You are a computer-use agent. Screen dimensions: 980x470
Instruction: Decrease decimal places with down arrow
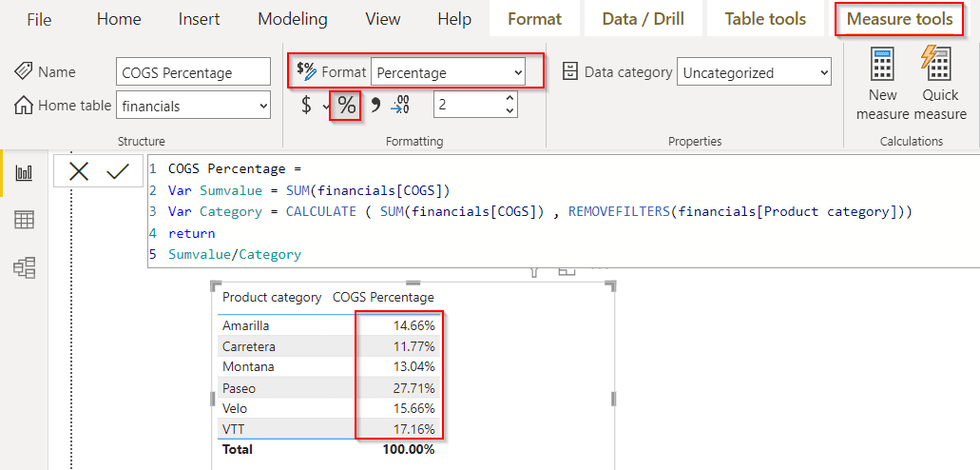[x=510, y=111]
